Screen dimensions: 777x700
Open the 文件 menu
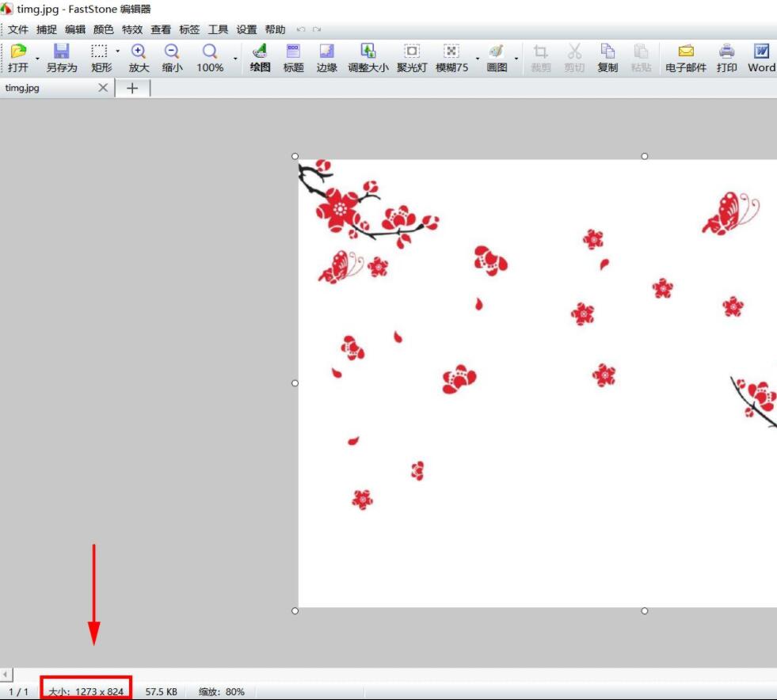pyautogui.click(x=18, y=30)
